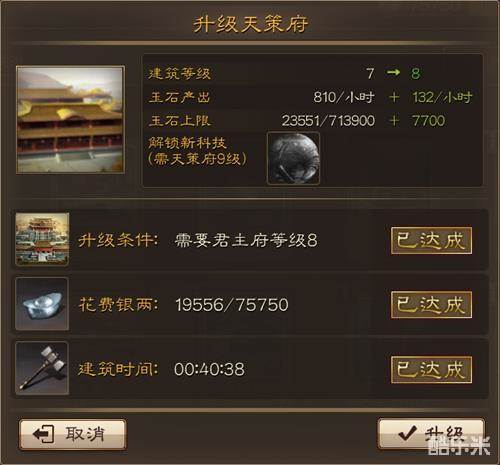Click the plus sign beside 132/小时
Screen dimensions: 500x465
(x=394, y=97)
